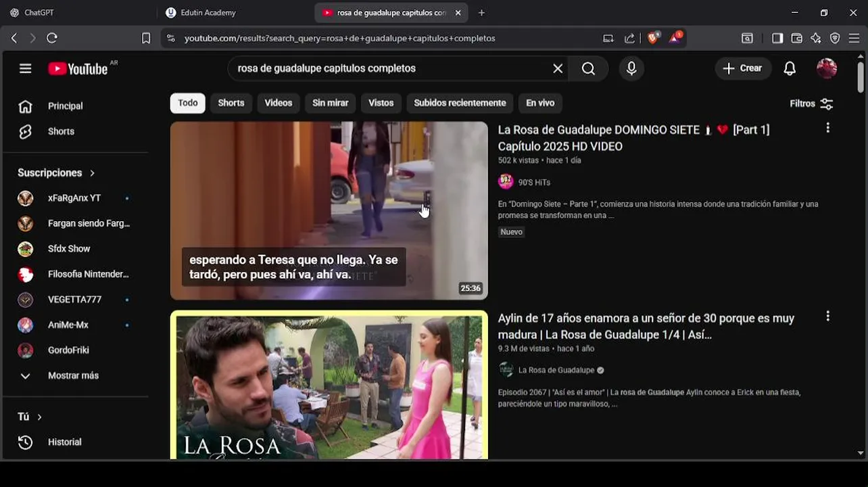The width and height of the screenshot is (868, 487).
Task: Expand the Suscripciones section
Action: (57, 172)
